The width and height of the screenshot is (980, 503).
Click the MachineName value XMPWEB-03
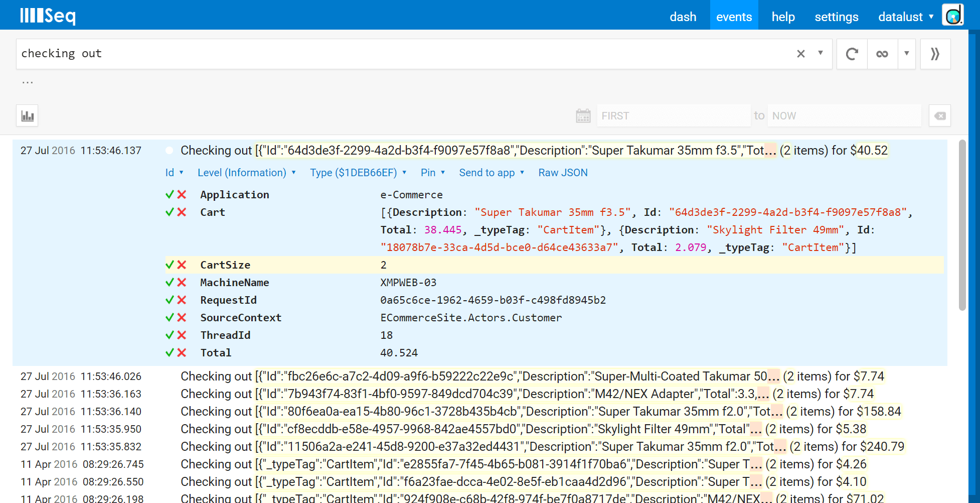click(x=408, y=283)
